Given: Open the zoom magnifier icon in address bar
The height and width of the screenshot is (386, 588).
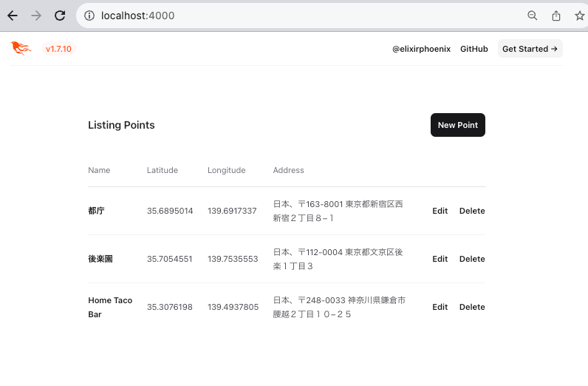Looking at the screenshot, I should [532, 16].
